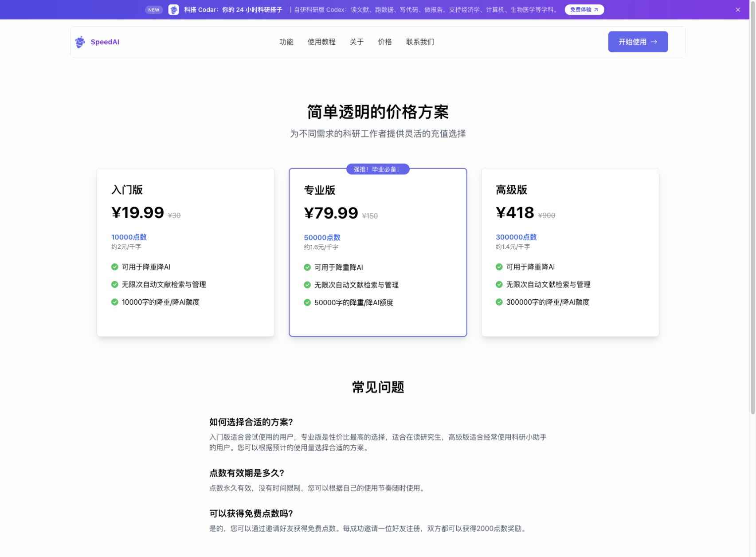Click the 10000点数 label
This screenshot has height=557, width=756.
(x=129, y=237)
